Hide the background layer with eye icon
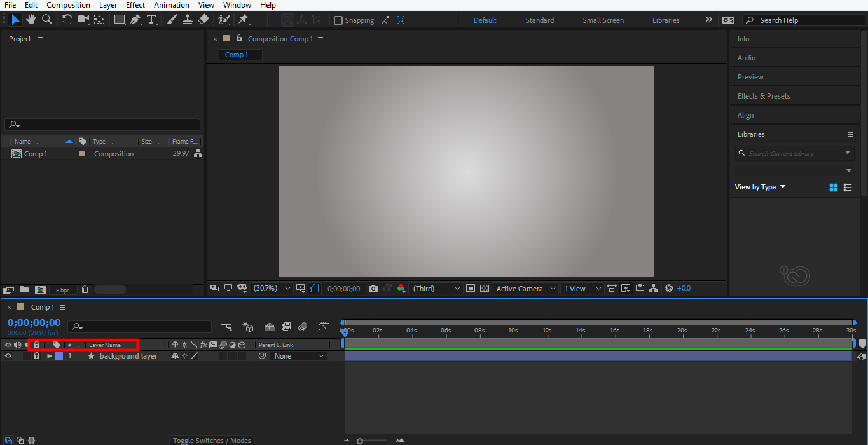The width and height of the screenshot is (868, 445). (x=8, y=356)
